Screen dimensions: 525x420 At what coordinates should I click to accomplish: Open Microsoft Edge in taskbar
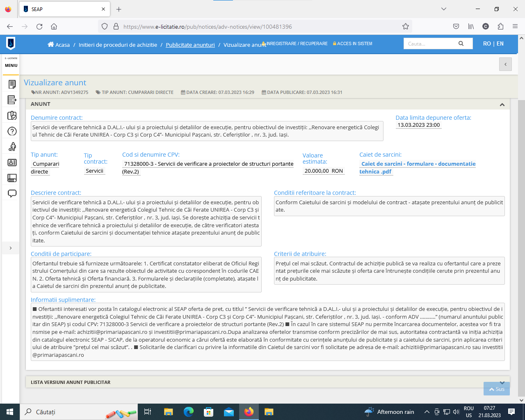188,412
